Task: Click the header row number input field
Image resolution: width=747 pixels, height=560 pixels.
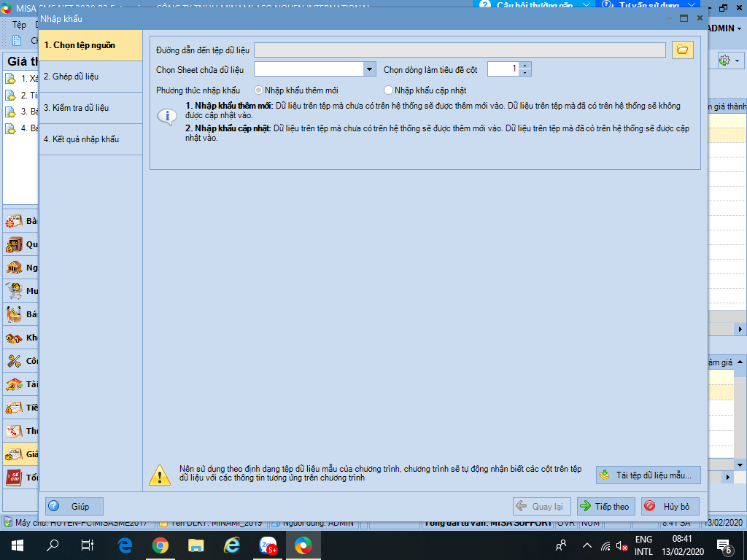Action: 503,69
